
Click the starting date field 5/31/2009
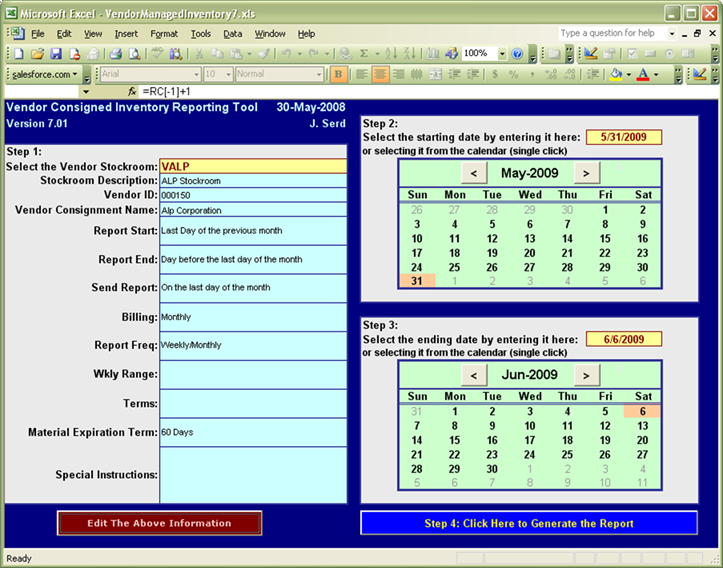click(624, 137)
